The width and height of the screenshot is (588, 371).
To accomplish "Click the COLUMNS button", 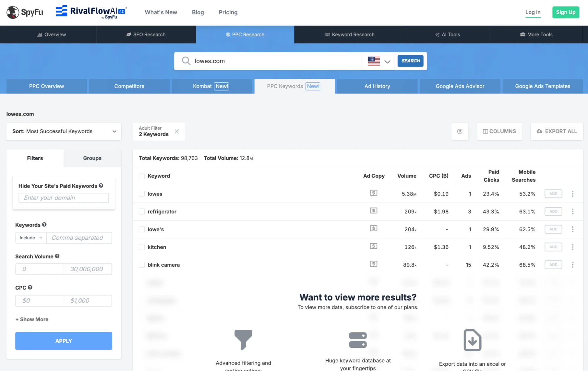I will click(499, 131).
